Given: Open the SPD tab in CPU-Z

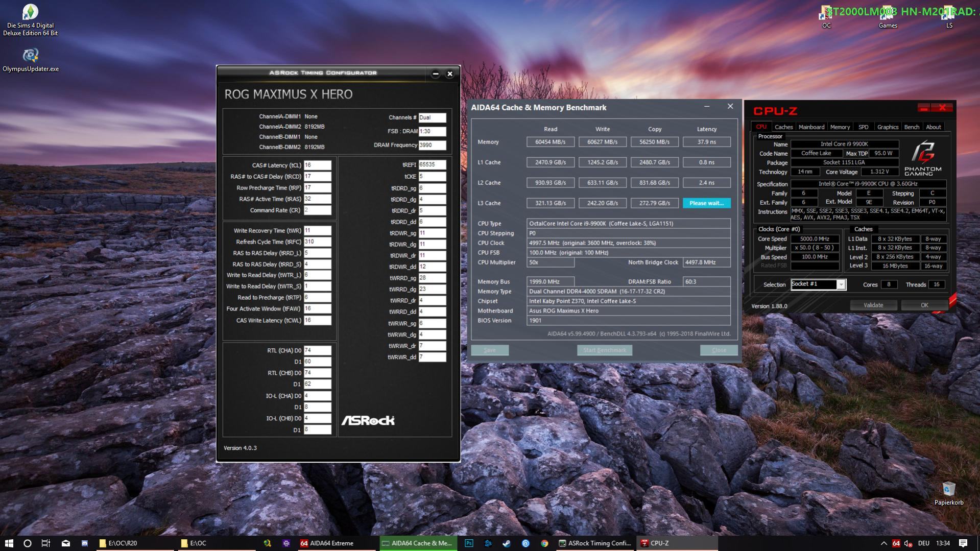Looking at the screenshot, I should 864,127.
